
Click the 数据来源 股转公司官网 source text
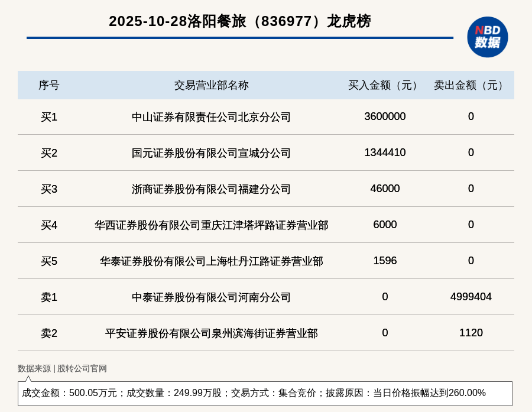[x=62, y=368]
